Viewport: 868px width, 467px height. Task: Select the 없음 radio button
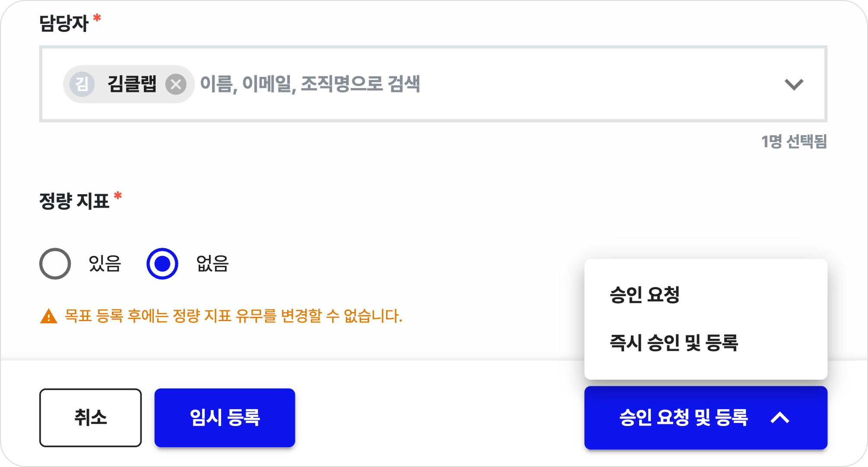click(x=162, y=264)
